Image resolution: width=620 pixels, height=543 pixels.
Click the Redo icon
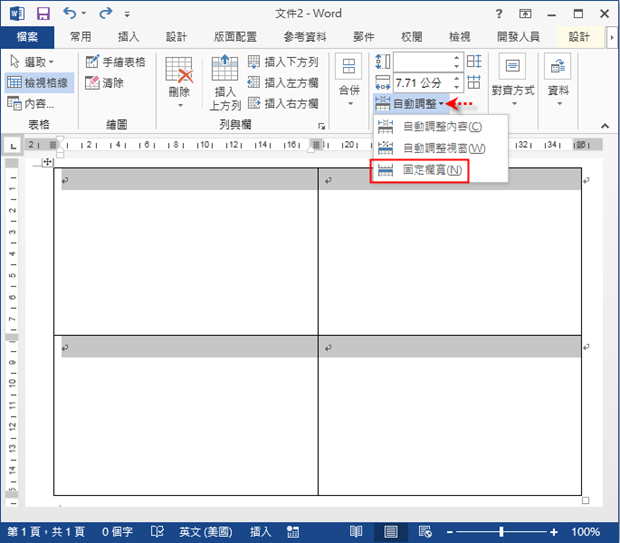click(106, 13)
